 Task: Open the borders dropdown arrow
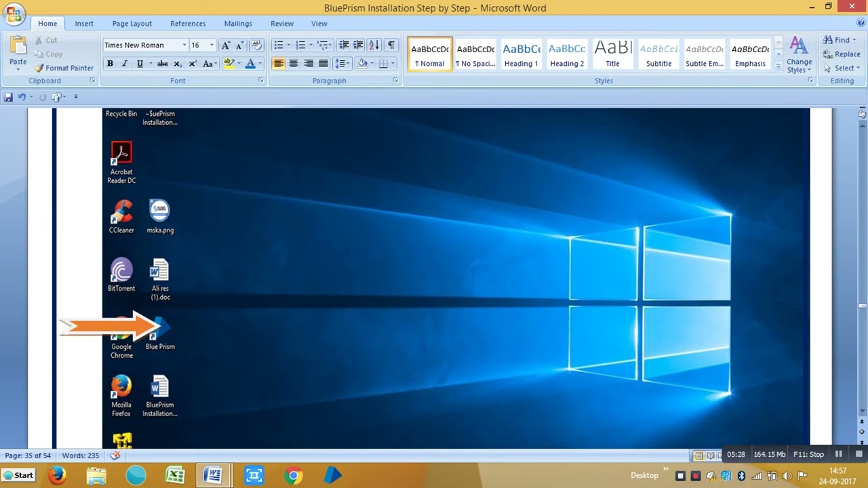click(x=393, y=63)
